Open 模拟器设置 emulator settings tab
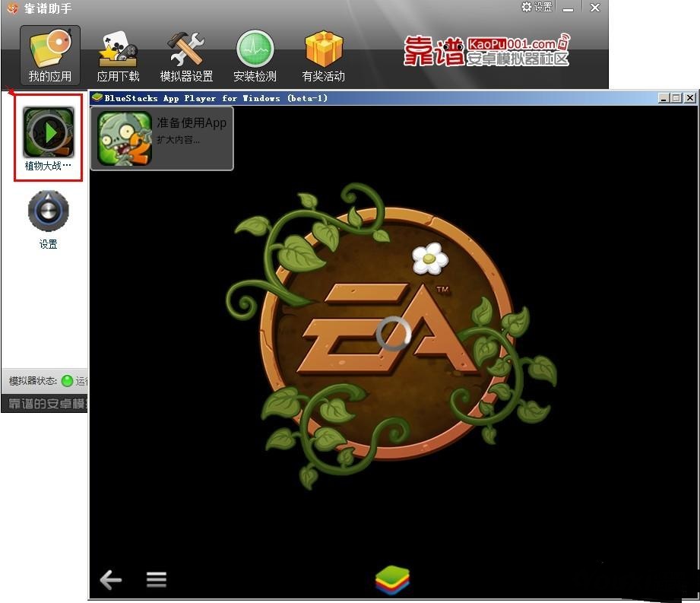The image size is (700, 603). coord(186,56)
